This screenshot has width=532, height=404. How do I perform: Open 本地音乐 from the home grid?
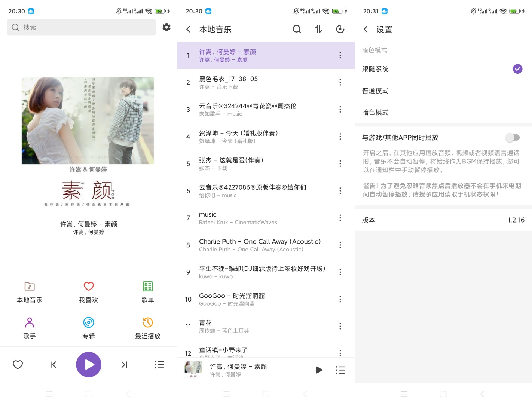(30, 292)
